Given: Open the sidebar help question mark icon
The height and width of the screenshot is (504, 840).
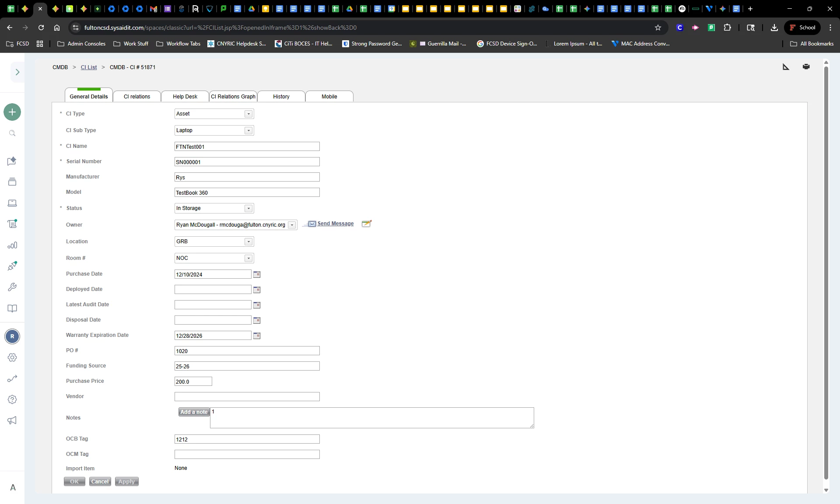Looking at the screenshot, I should [x=12, y=399].
